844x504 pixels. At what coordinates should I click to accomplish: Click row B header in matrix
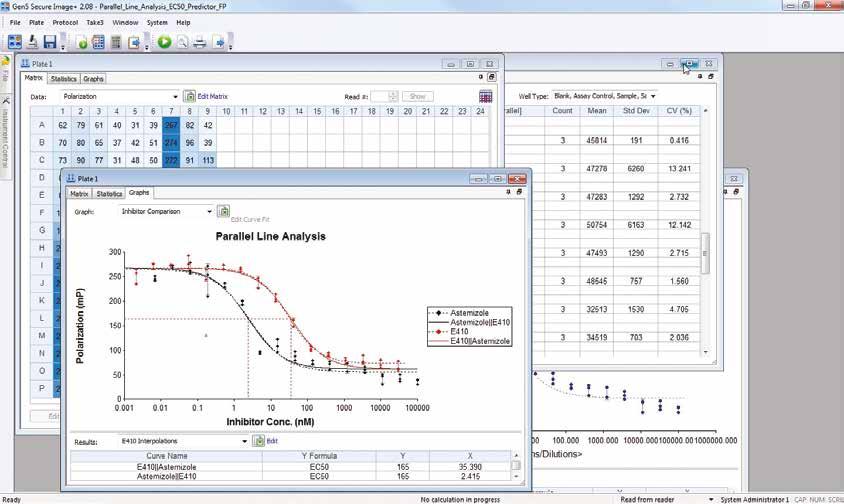click(x=41, y=143)
